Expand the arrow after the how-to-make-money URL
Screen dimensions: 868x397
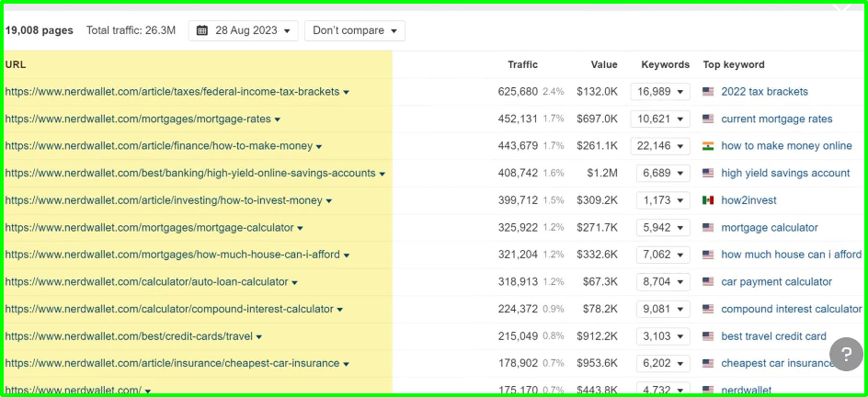[x=319, y=146]
